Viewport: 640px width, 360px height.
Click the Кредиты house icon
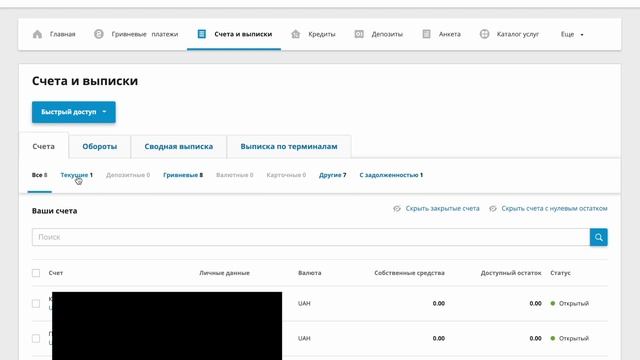[296, 34]
